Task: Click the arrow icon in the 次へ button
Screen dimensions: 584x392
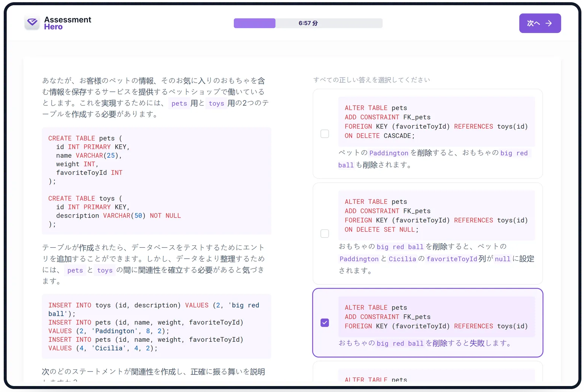Action: tap(549, 23)
